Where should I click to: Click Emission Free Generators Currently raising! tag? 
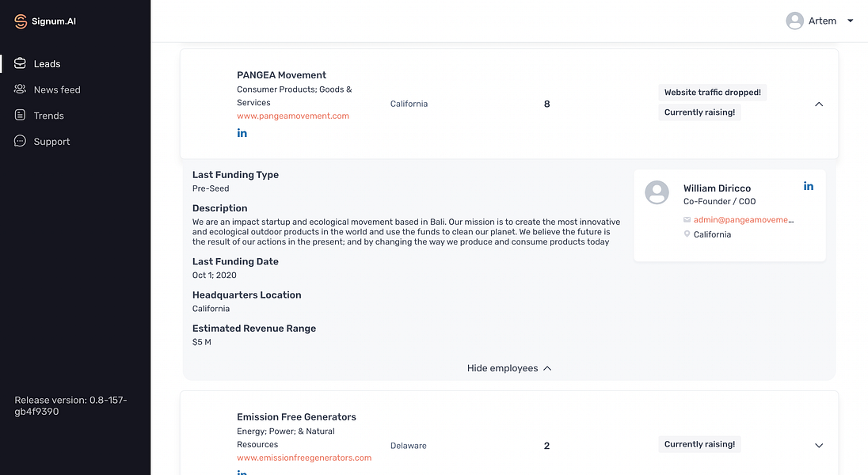[699, 444]
